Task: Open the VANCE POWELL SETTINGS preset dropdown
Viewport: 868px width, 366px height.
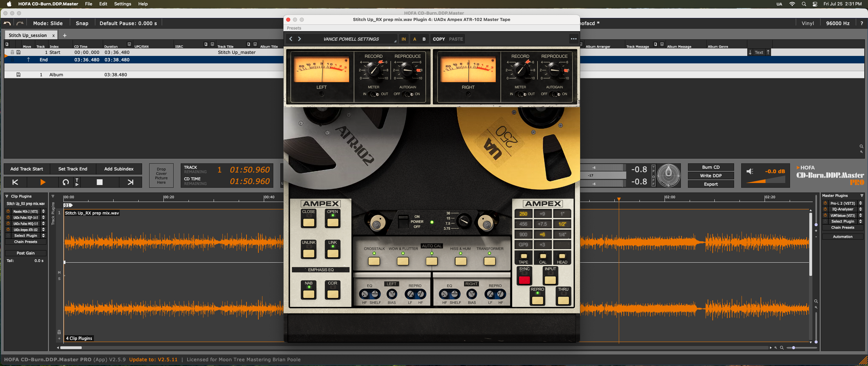Action: click(x=351, y=39)
